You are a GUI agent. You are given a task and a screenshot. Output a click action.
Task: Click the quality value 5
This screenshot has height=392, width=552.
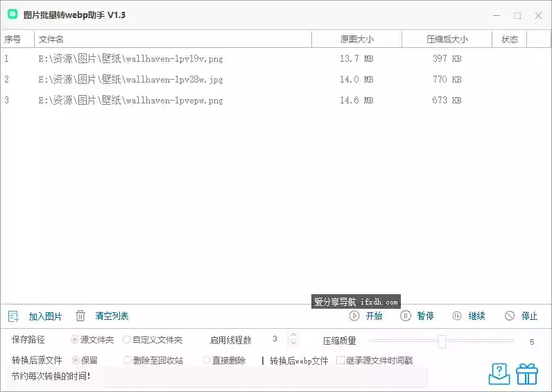click(532, 341)
